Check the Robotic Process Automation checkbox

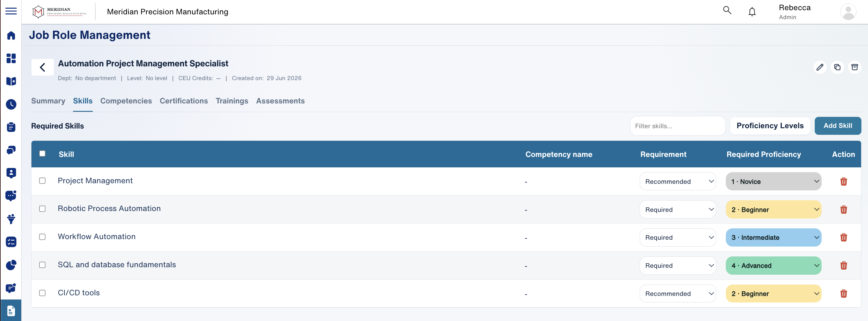click(42, 209)
